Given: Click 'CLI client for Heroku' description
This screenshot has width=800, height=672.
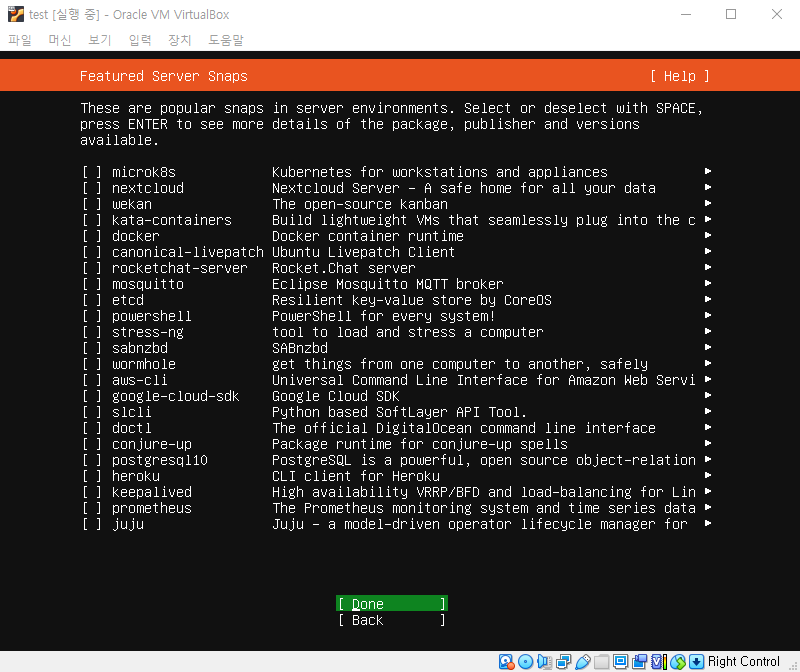Looking at the screenshot, I should (x=356, y=476).
